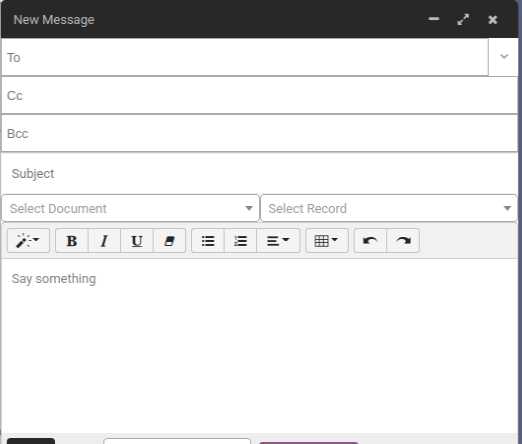Open the paragraph alignment dropdown
522x444 pixels.
[278, 240]
